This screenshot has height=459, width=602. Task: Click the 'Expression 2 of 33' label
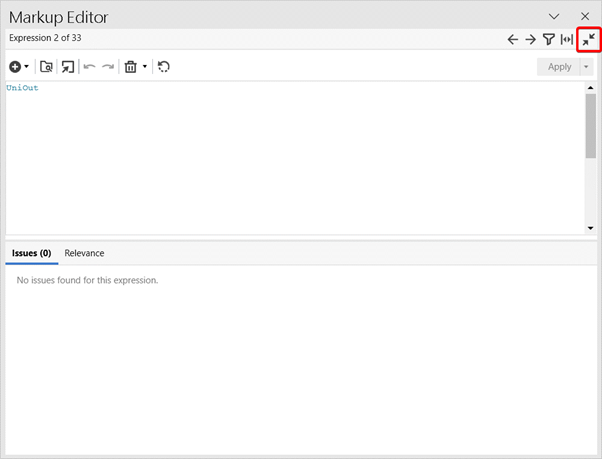point(45,38)
